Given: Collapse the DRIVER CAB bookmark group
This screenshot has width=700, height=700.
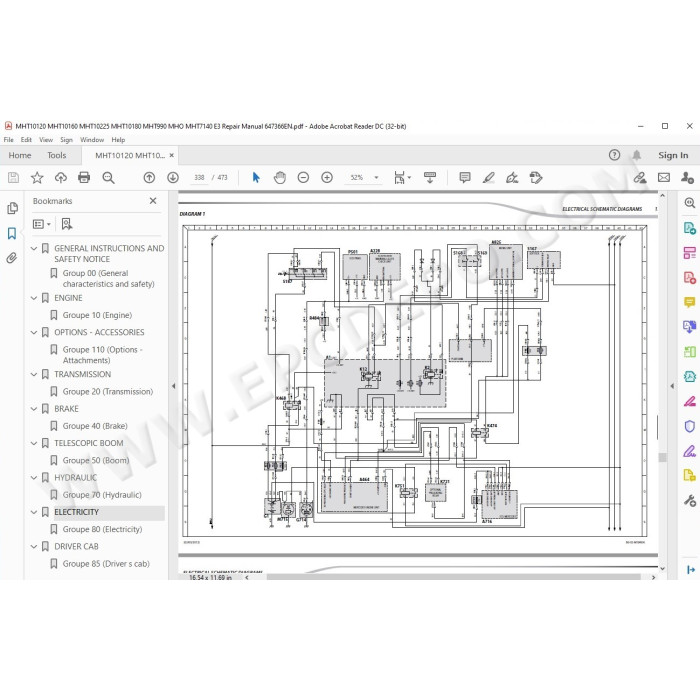Looking at the screenshot, I should pyautogui.click(x=34, y=546).
